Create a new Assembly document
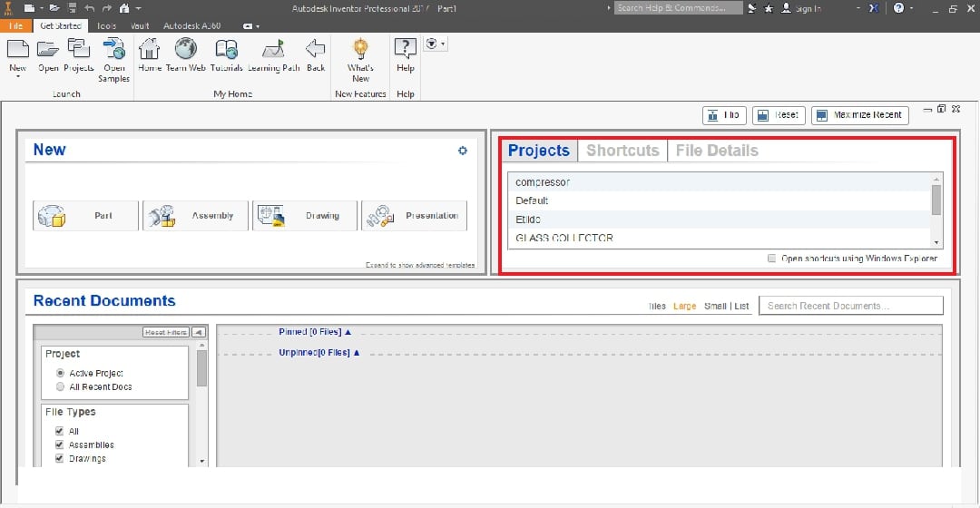Viewport: 980px width, 508px height. click(195, 216)
